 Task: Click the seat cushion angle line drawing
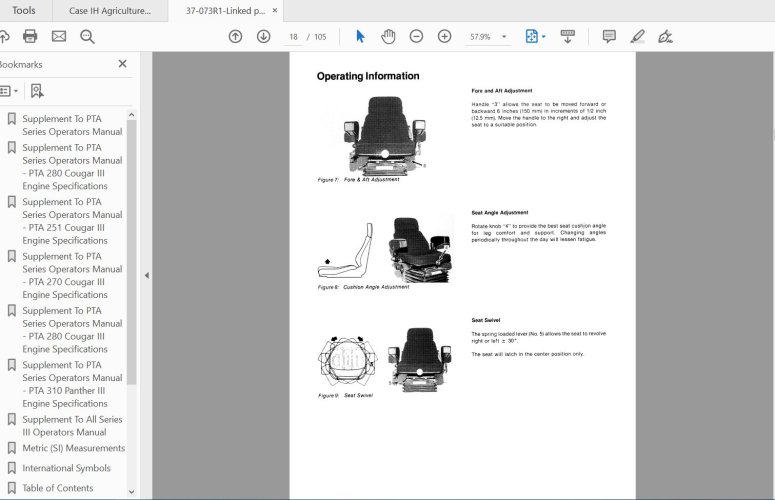point(345,251)
